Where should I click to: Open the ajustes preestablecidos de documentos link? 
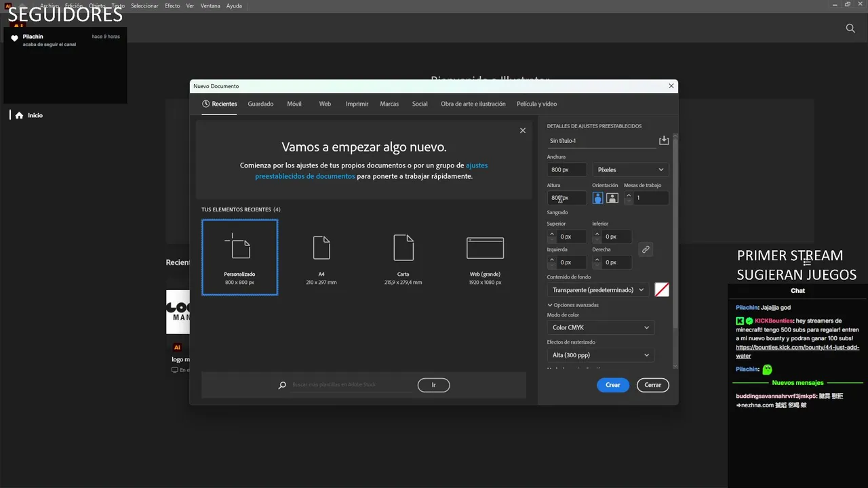(x=372, y=171)
